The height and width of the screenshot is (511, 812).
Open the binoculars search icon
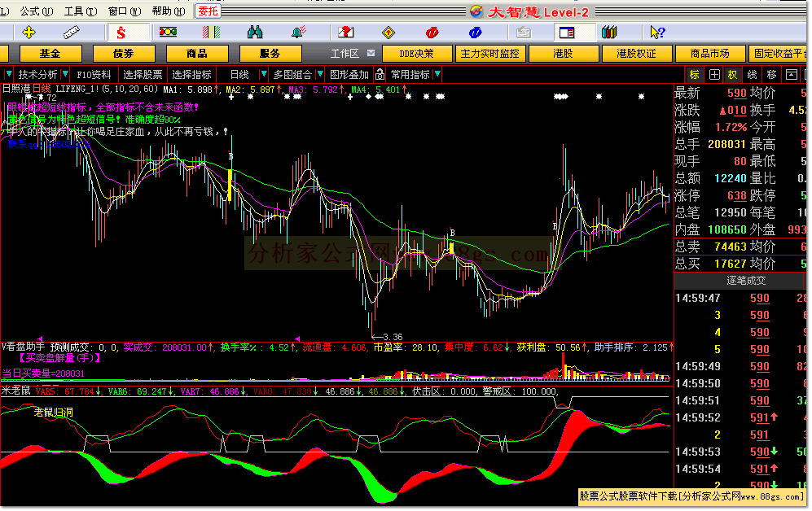pos(255,33)
